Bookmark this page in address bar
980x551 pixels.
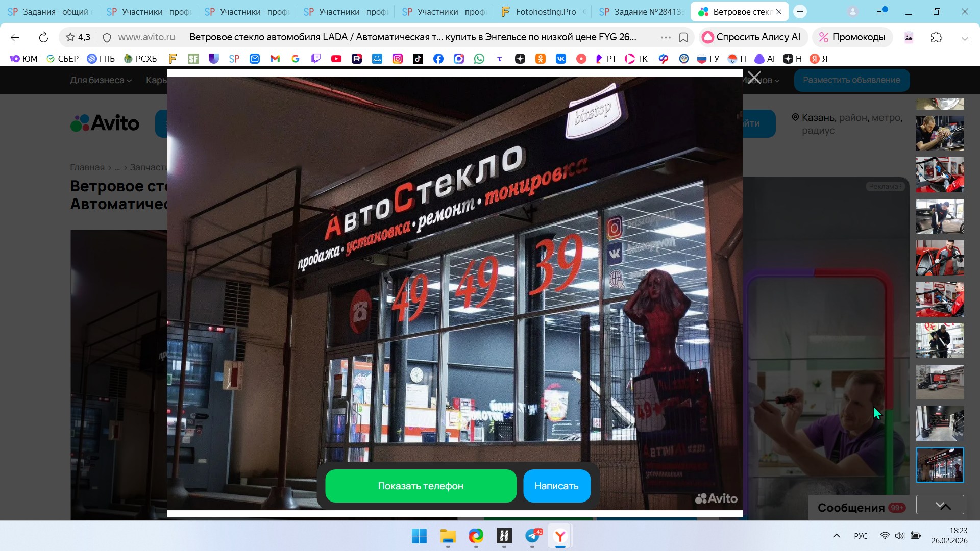pyautogui.click(x=683, y=37)
